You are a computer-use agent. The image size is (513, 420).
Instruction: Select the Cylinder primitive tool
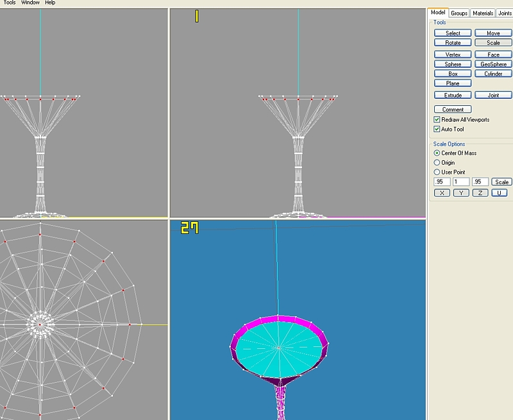[493, 74]
